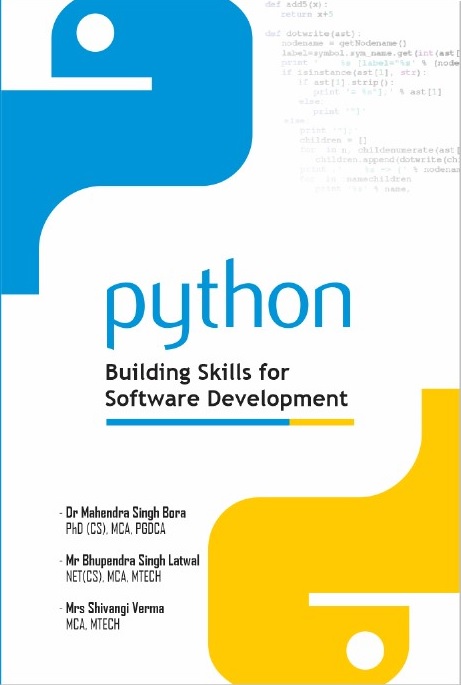This screenshot has width=461, height=685.
Task: Click code line "def add5(x):"
Action: point(296,4)
